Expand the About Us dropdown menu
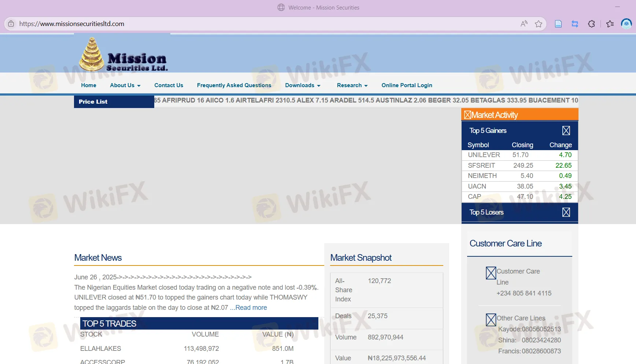 [125, 85]
